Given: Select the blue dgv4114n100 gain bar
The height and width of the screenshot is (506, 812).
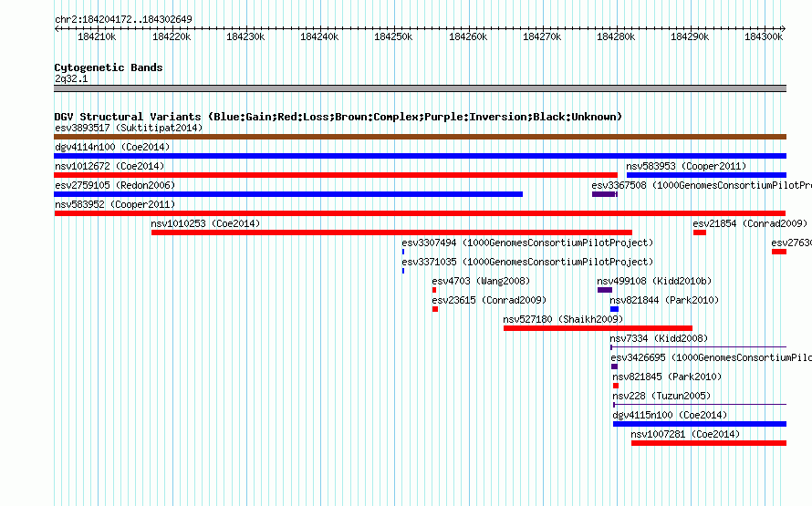Looking at the screenshot, I should click(x=420, y=156).
